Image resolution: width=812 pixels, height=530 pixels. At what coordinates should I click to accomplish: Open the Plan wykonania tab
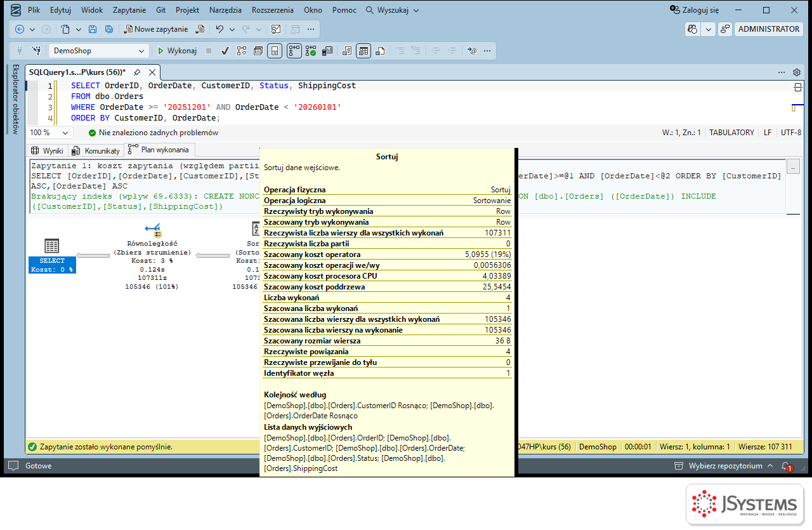[x=158, y=150]
